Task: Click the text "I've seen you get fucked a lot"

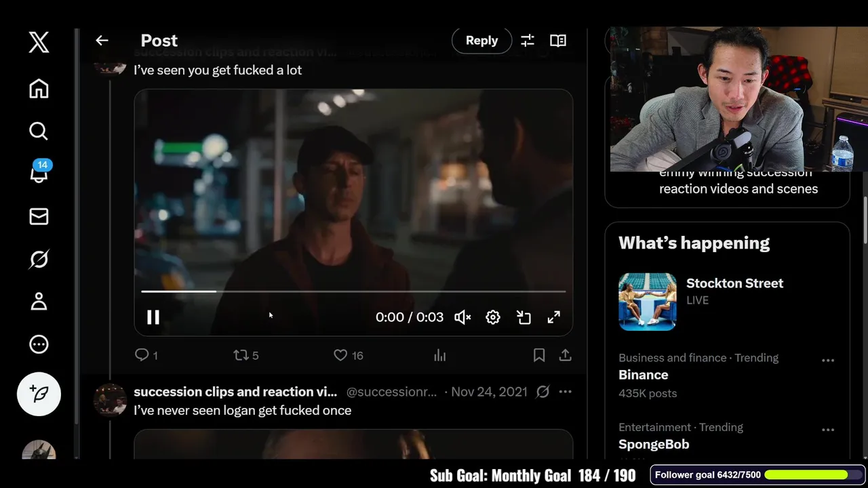Action: 218,70
